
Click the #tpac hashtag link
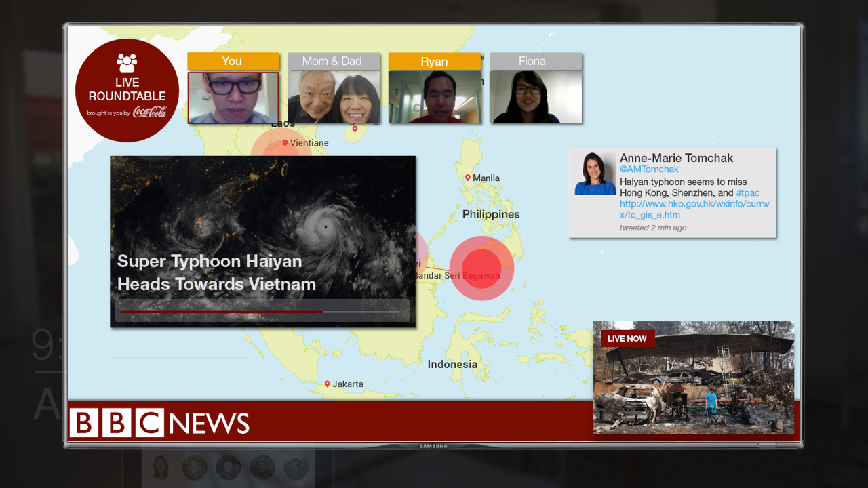click(748, 193)
